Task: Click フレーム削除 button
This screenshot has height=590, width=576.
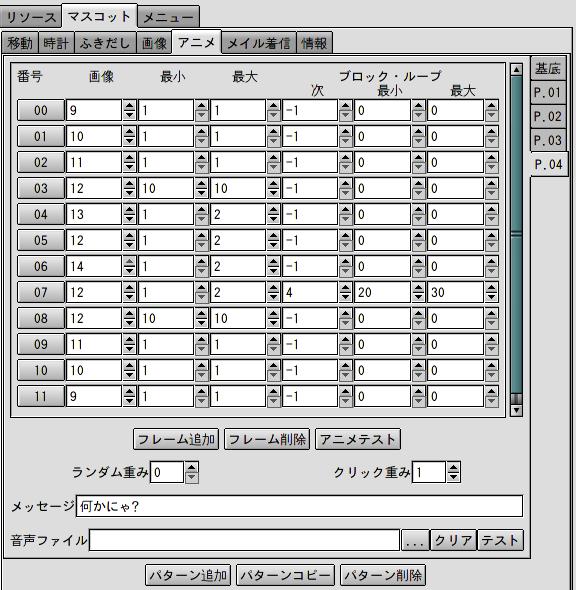Action: click(267, 439)
